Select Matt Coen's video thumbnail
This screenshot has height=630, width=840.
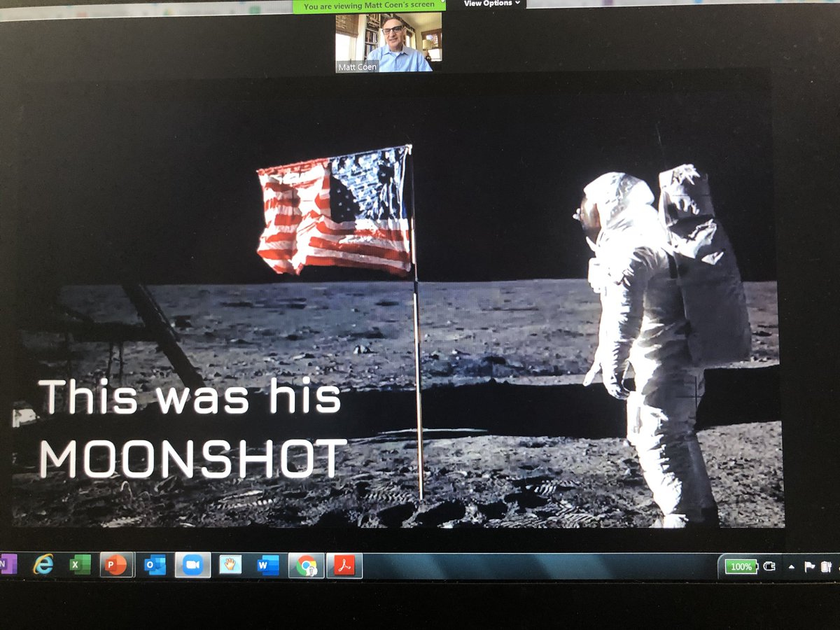pos(388,43)
